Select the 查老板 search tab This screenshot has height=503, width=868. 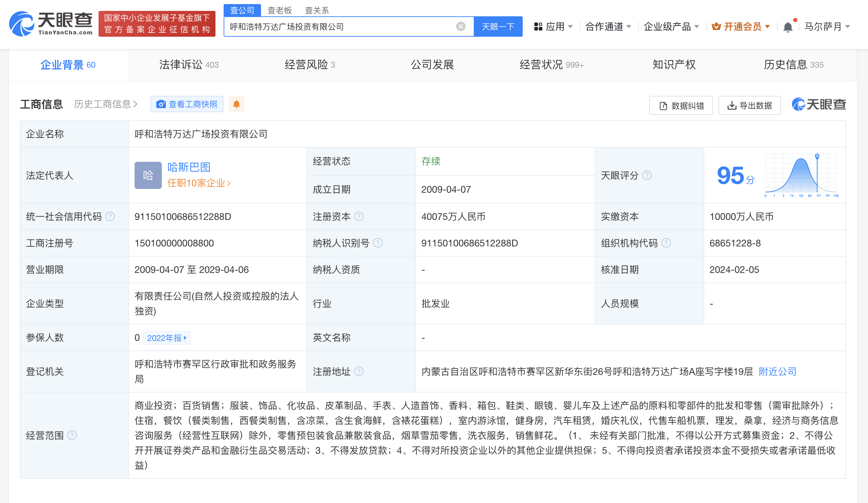(280, 10)
